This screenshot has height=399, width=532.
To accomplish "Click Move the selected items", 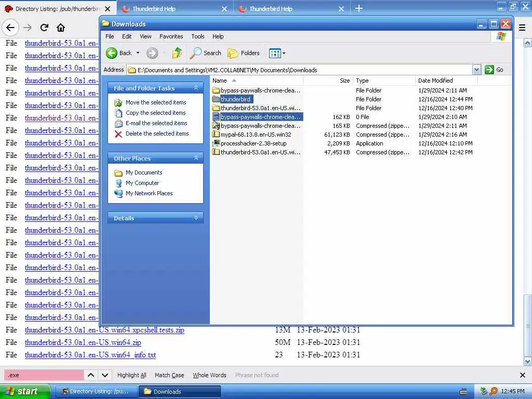I will pos(156,102).
